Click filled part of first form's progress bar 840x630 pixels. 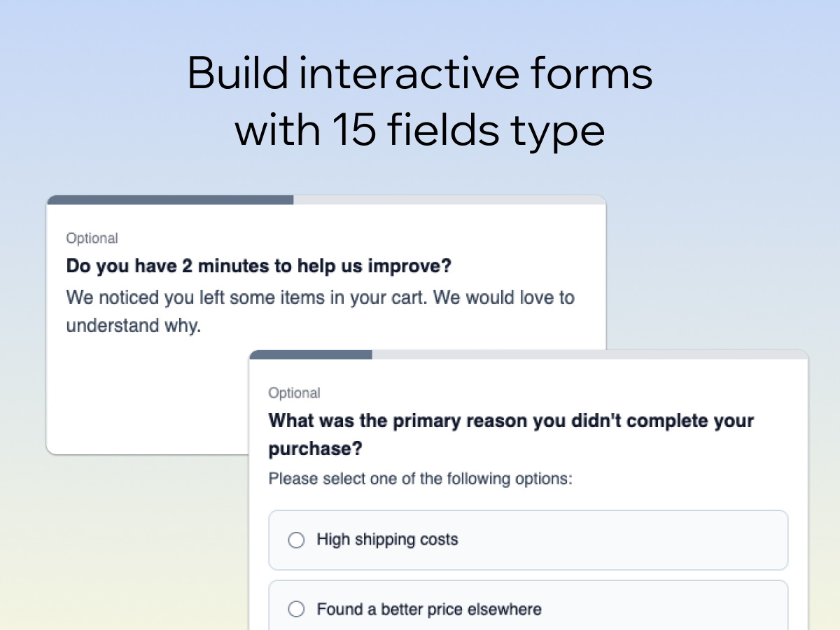pos(170,200)
